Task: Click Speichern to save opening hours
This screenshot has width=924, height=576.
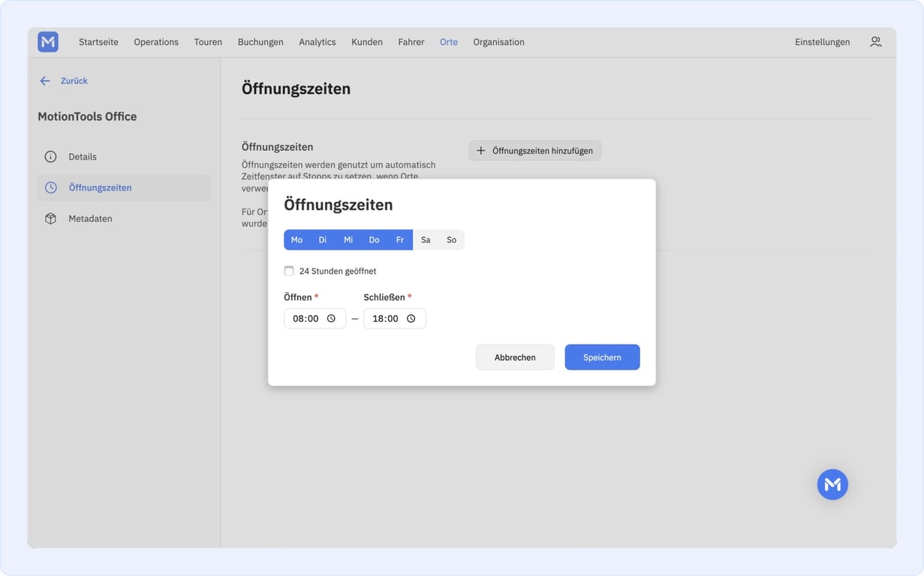Action: click(x=602, y=357)
